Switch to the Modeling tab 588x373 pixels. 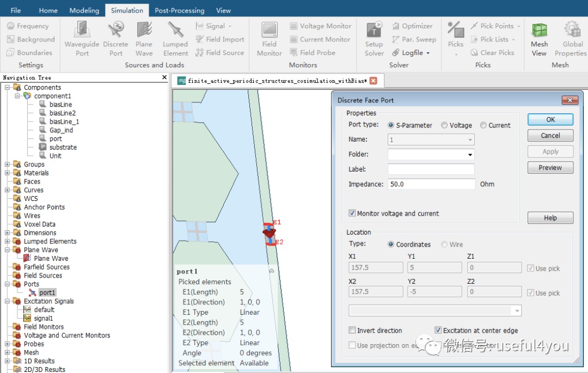(84, 10)
